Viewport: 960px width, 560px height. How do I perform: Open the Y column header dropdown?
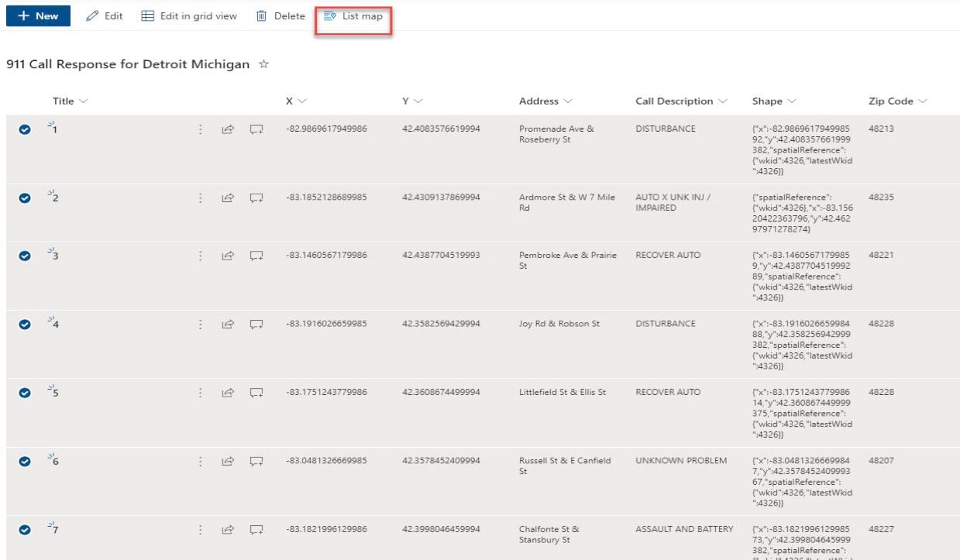pyautogui.click(x=412, y=101)
